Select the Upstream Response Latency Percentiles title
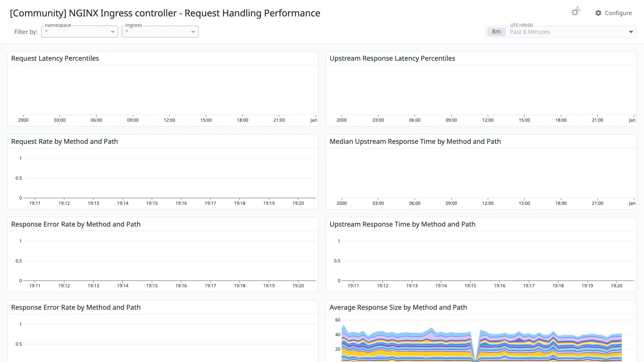 pyautogui.click(x=392, y=58)
